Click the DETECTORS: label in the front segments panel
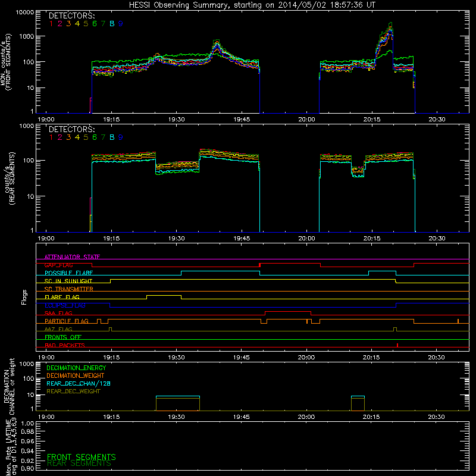Screen dimensions: 476x476 click(x=71, y=15)
